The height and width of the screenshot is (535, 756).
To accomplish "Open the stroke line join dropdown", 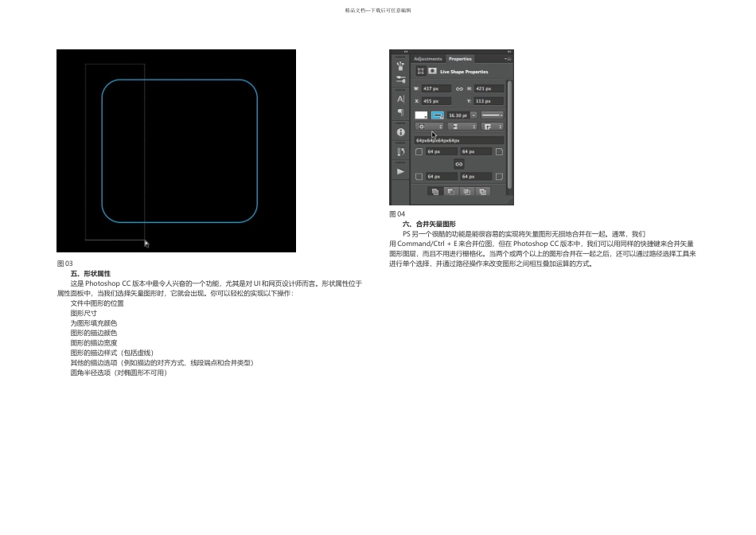I will pos(493,127).
